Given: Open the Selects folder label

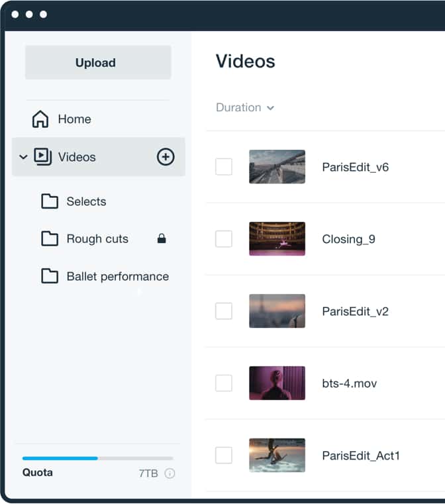Looking at the screenshot, I should 86,201.
